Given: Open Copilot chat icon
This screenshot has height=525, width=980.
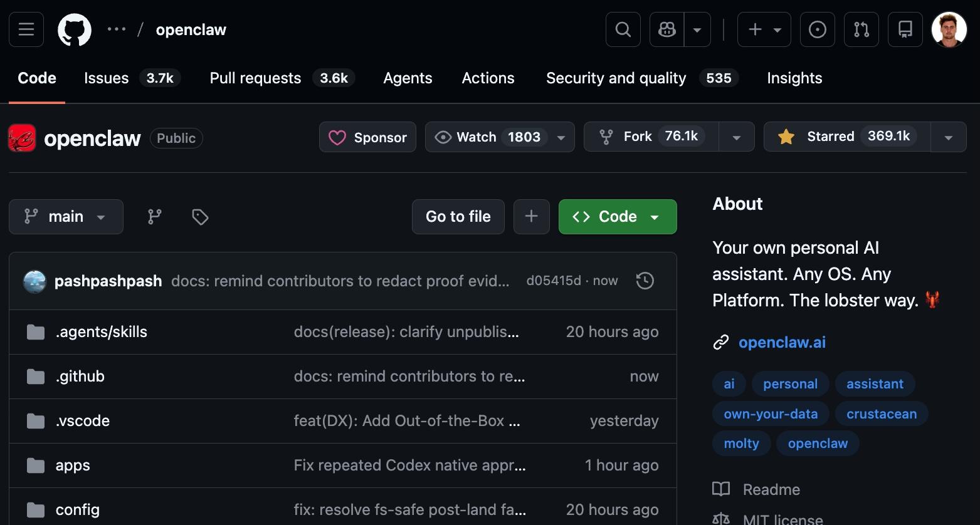Looking at the screenshot, I should pos(667,29).
